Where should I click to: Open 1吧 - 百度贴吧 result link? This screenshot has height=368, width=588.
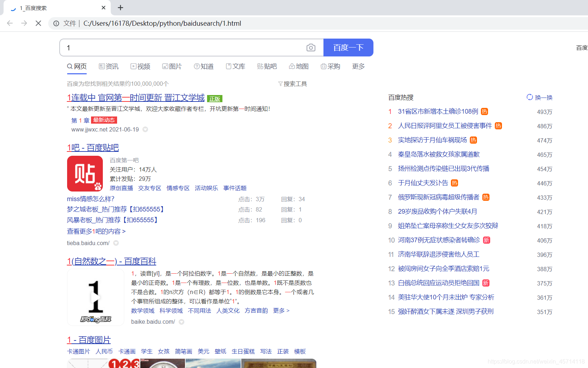click(93, 148)
